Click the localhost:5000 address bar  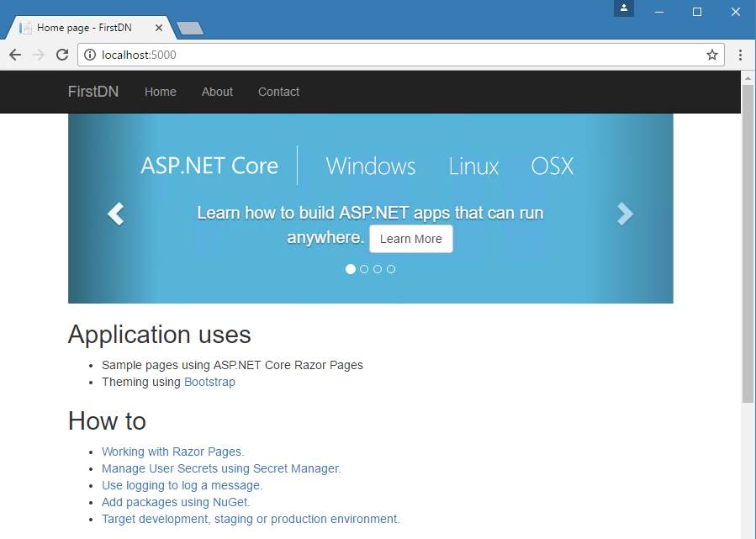(401, 55)
